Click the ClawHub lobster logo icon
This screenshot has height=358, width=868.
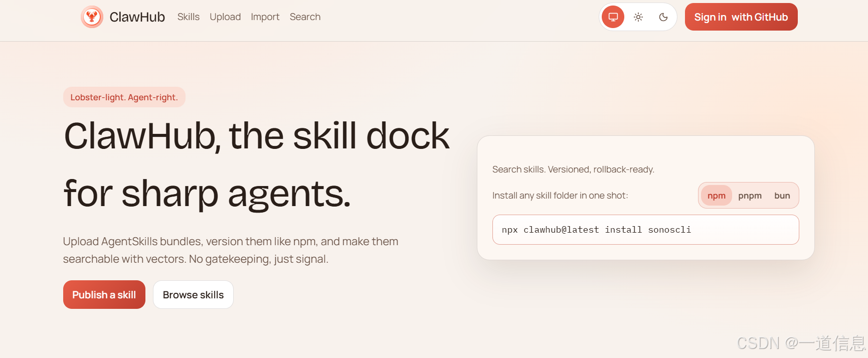[x=92, y=17]
